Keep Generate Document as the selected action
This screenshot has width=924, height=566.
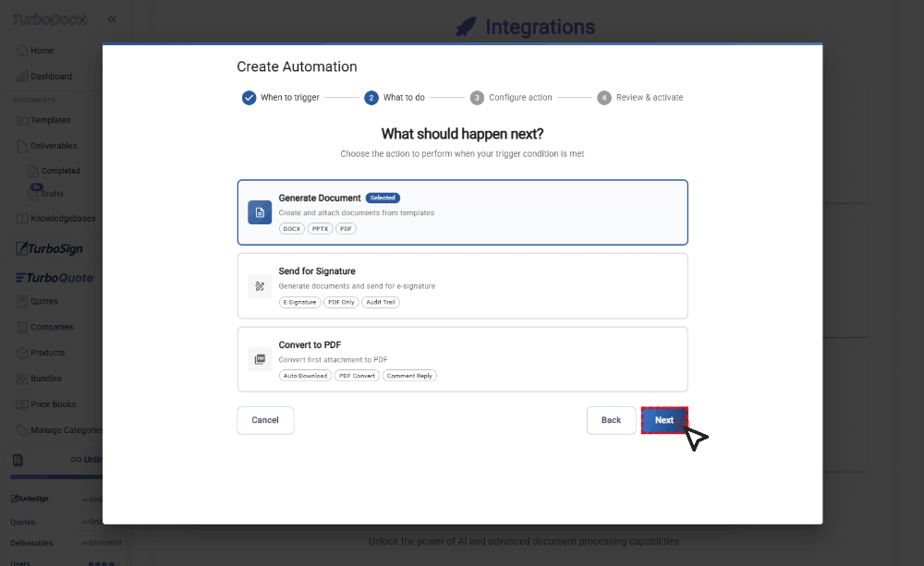point(462,212)
